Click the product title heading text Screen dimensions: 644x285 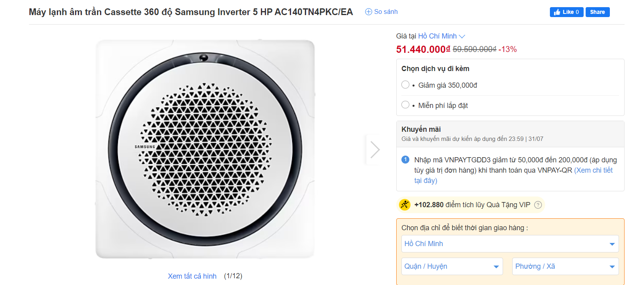click(x=191, y=12)
